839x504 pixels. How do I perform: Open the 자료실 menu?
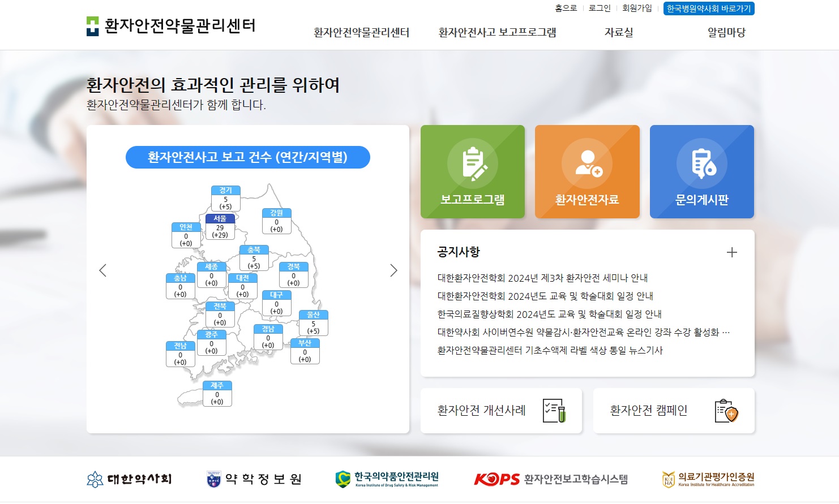(619, 32)
